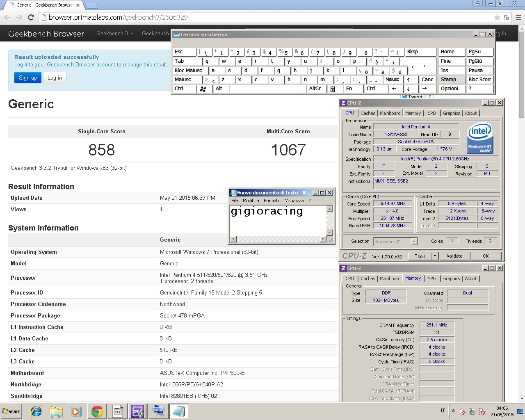
Task: Toggle the left Ctrl key on the on-screen keyboard
Action: coord(185,89)
